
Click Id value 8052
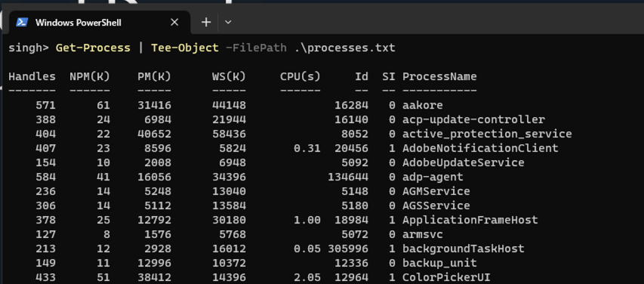[x=355, y=134]
